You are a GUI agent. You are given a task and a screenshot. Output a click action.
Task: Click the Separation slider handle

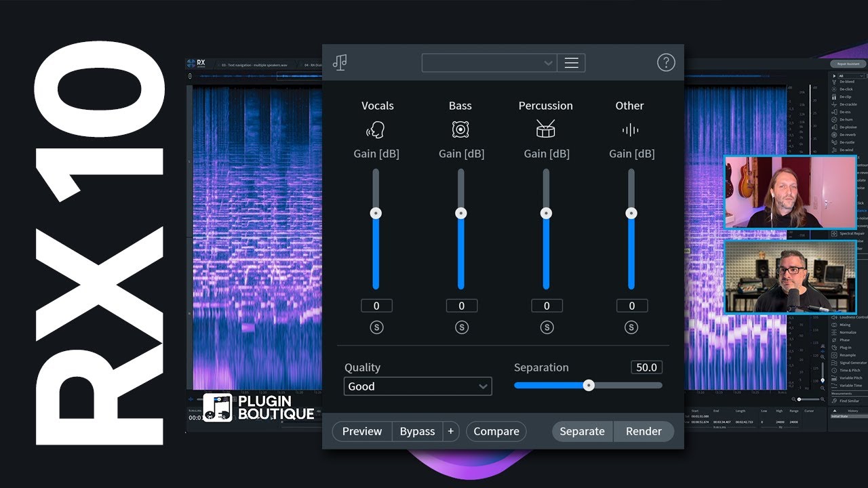pos(589,385)
